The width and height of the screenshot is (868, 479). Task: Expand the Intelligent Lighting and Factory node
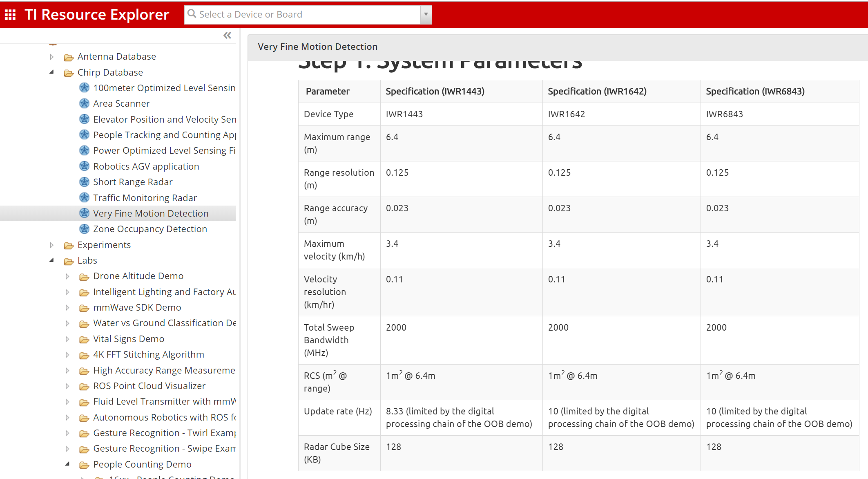(67, 292)
